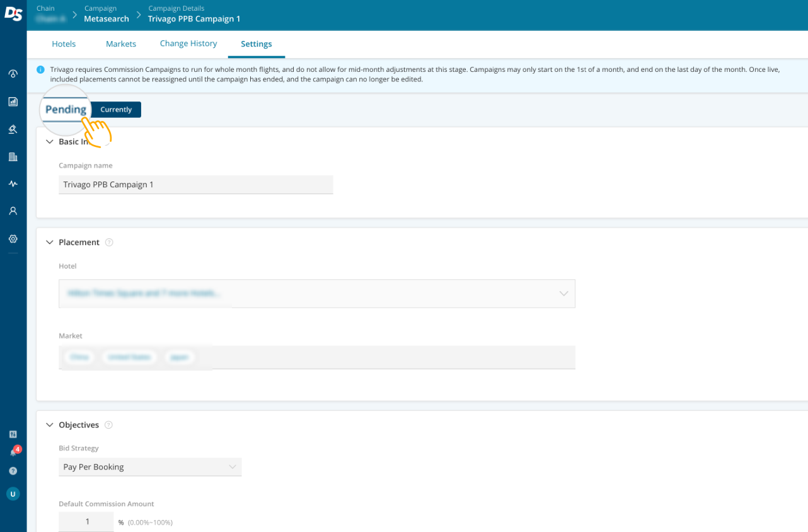Open the dashboard gauge icon in sidebar
Screen dimensions: 808x532
point(13,74)
